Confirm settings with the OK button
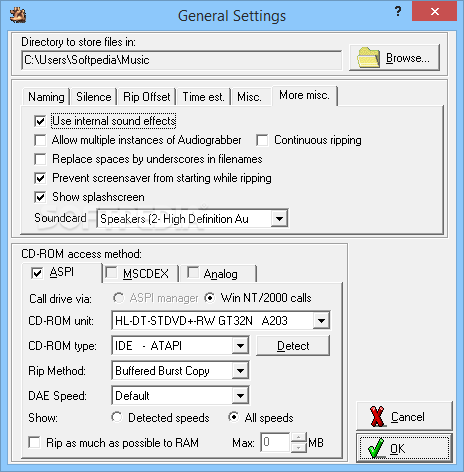Image resolution: width=464 pixels, height=472 pixels. 404,448
